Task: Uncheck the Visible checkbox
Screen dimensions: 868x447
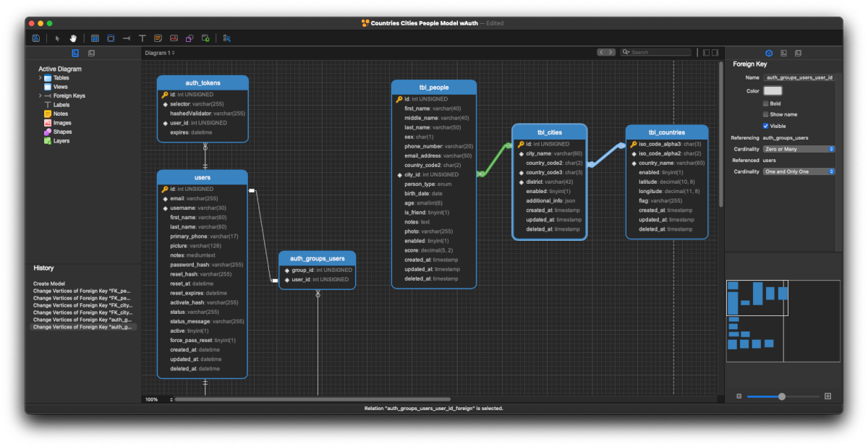Action: [x=766, y=126]
